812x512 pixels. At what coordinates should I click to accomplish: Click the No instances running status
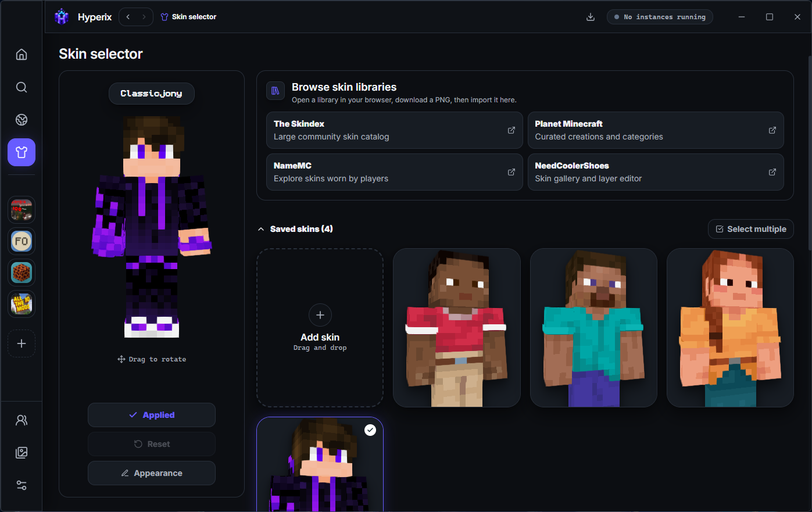660,17
